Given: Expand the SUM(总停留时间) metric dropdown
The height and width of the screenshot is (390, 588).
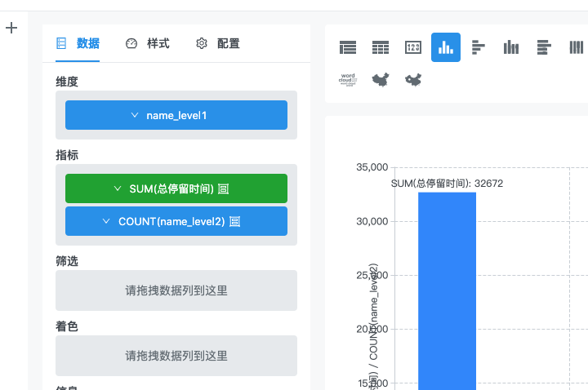Looking at the screenshot, I should pyautogui.click(x=176, y=188).
